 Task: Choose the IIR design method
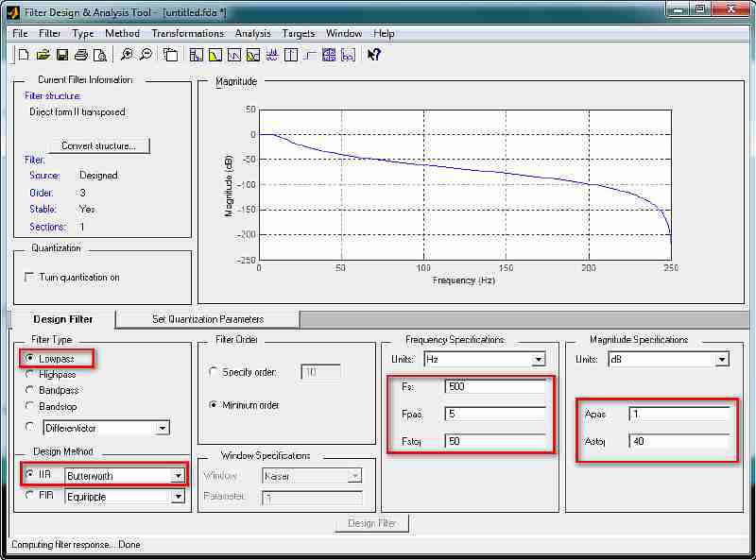tap(30, 474)
